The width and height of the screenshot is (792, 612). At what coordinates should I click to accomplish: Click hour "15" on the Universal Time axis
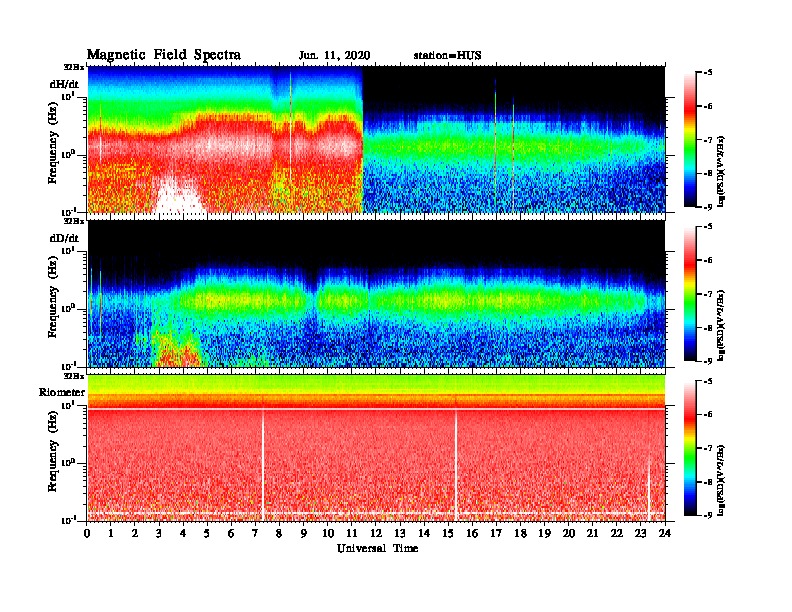pos(449,534)
